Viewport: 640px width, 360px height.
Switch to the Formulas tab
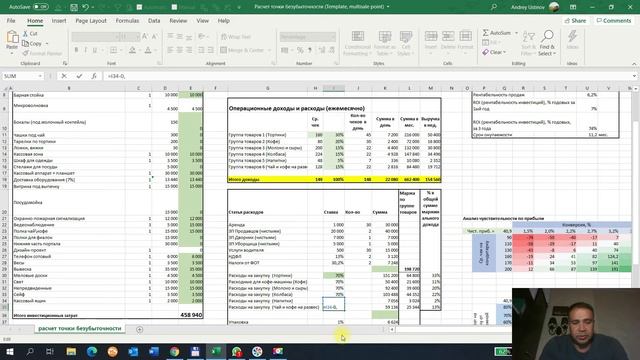[x=127, y=20]
